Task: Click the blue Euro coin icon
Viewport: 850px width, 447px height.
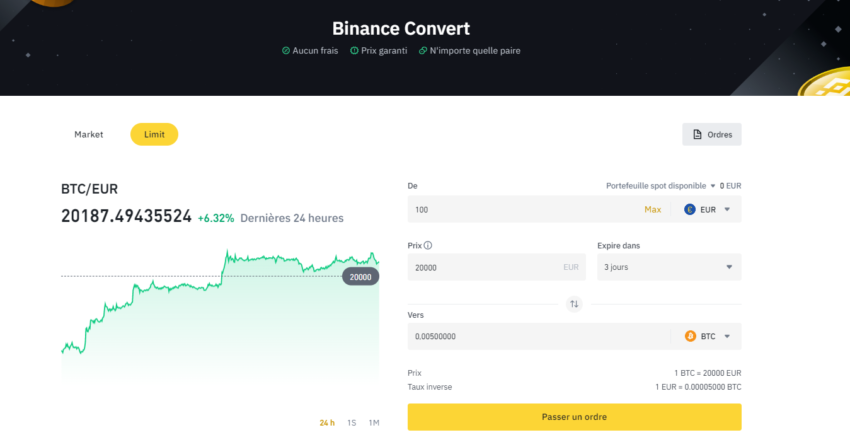Action: pos(690,210)
